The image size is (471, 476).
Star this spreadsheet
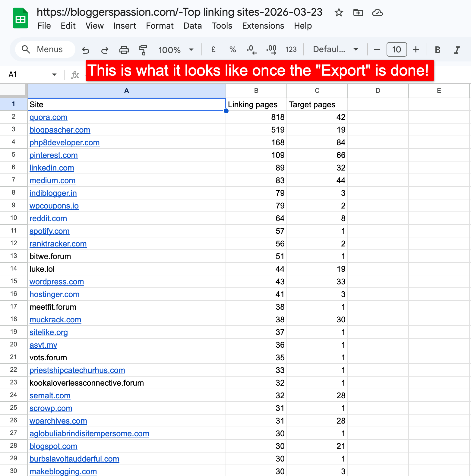pos(339,13)
